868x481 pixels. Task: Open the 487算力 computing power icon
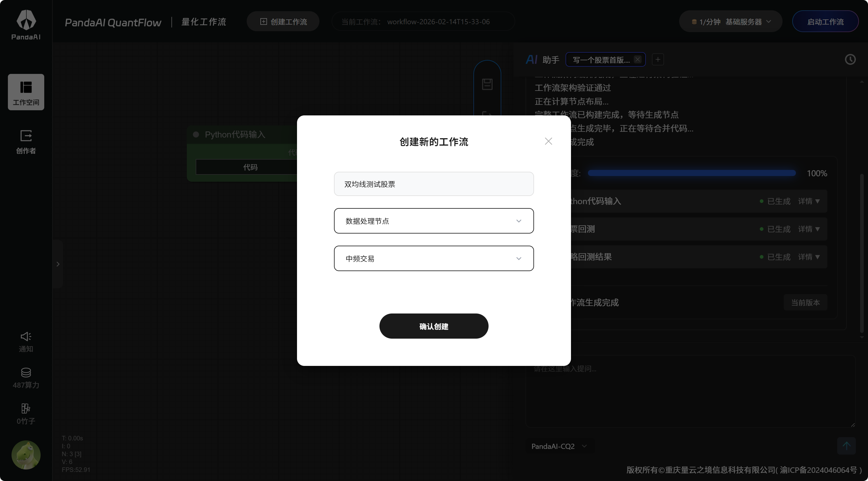(x=26, y=378)
